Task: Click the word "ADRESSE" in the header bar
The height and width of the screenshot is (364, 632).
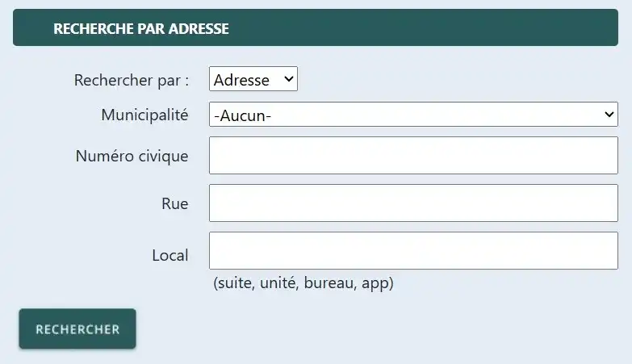Action: (x=200, y=29)
